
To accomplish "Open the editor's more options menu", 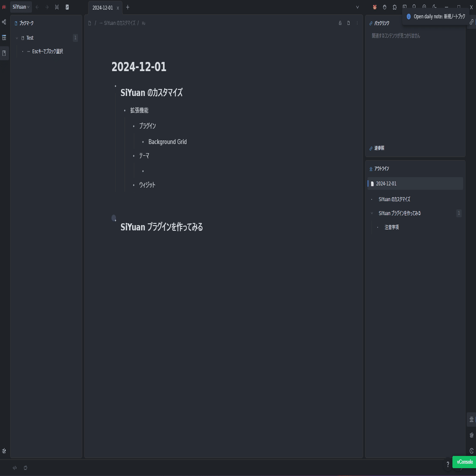I will click(x=357, y=23).
